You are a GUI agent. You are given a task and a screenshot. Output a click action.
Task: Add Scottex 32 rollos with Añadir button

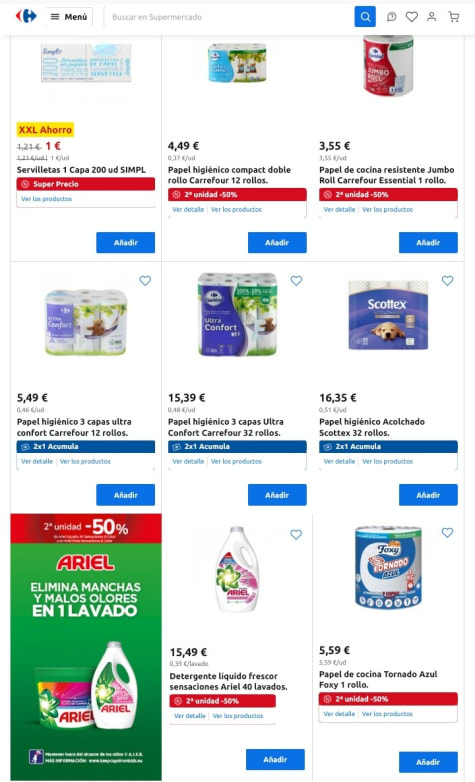(x=428, y=495)
